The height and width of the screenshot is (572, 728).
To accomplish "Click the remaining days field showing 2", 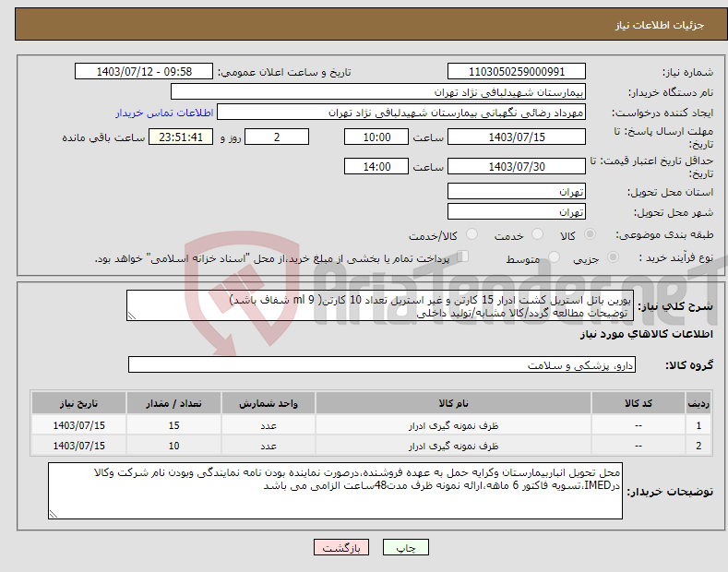I will 277,137.
